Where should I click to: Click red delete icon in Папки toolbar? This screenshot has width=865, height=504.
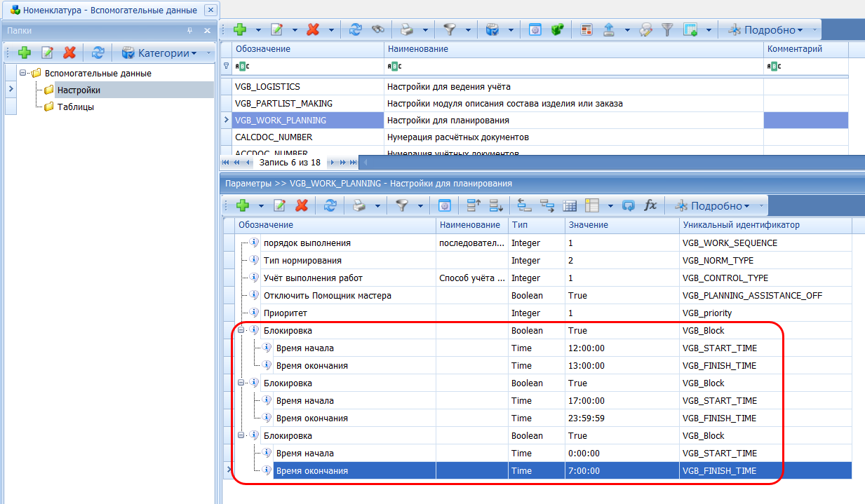[69, 53]
